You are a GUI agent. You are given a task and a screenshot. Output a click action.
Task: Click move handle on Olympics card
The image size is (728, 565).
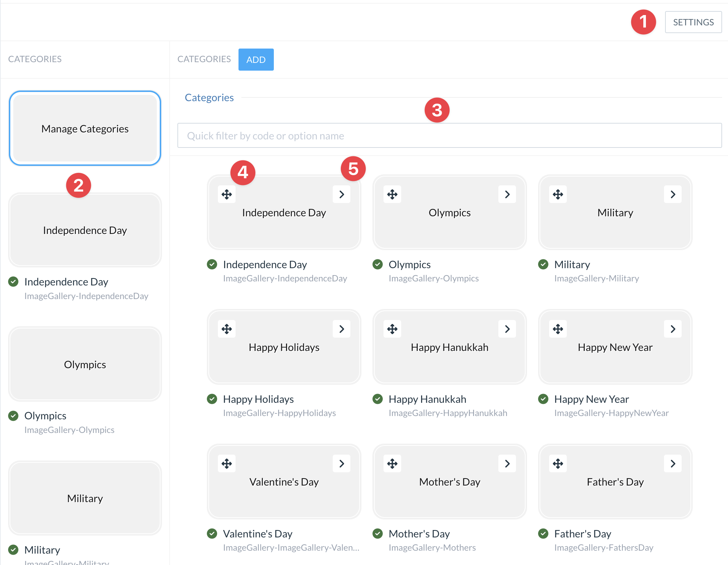coord(392,194)
